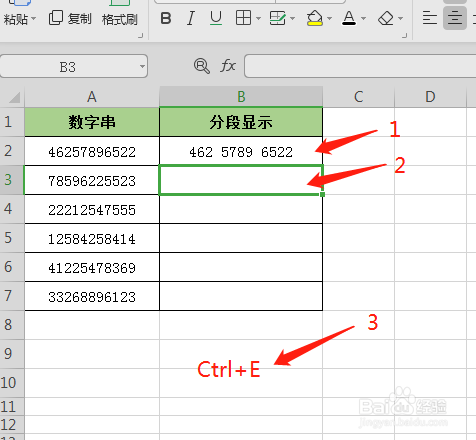
Task: Open font group dialog launcher
Action: coord(405,35)
